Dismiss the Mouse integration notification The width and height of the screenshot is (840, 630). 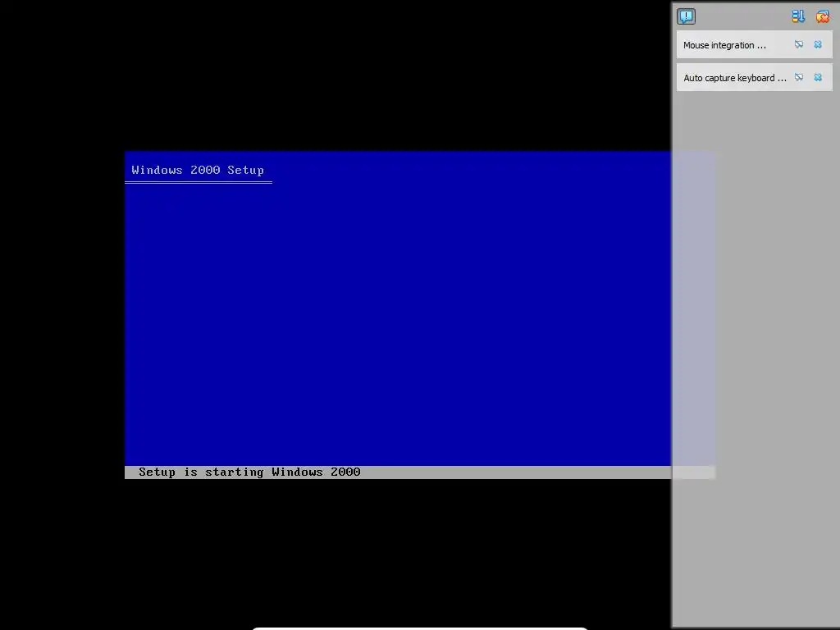tap(818, 44)
